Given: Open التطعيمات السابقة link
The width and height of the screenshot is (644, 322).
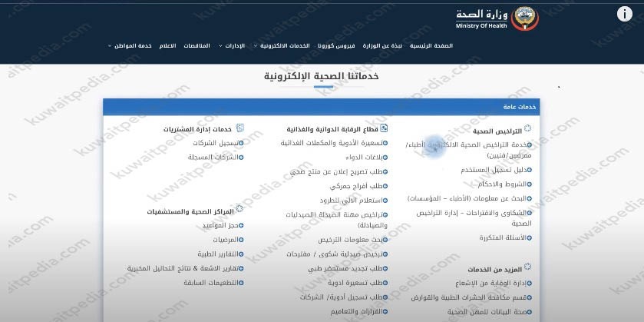Looking at the screenshot, I should [x=212, y=283].
